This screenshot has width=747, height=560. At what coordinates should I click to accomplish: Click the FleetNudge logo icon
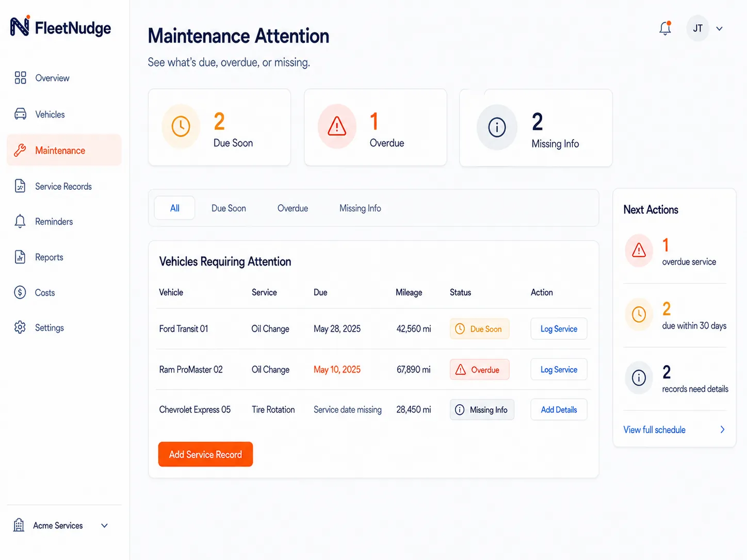(20, 26)
